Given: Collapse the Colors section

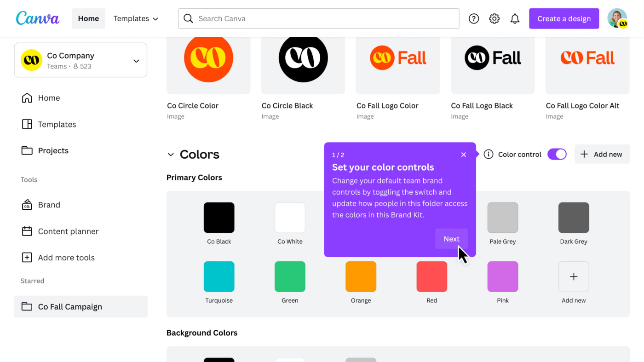Looking at the screenshot, I should [x=171, y=155].
